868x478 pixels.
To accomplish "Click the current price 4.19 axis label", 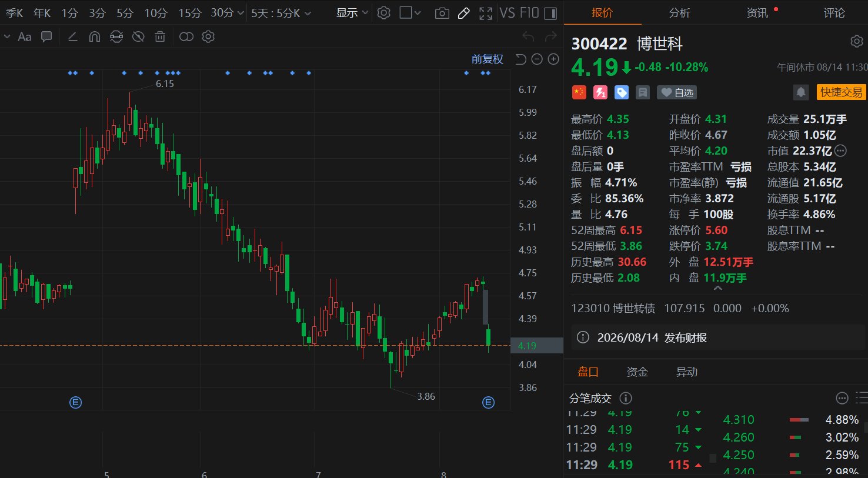I will point(537,346).
